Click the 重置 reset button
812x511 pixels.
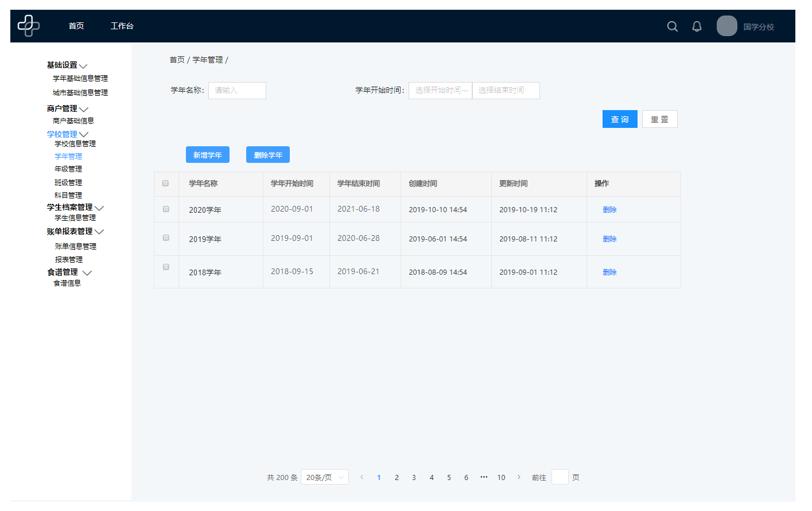660,119
